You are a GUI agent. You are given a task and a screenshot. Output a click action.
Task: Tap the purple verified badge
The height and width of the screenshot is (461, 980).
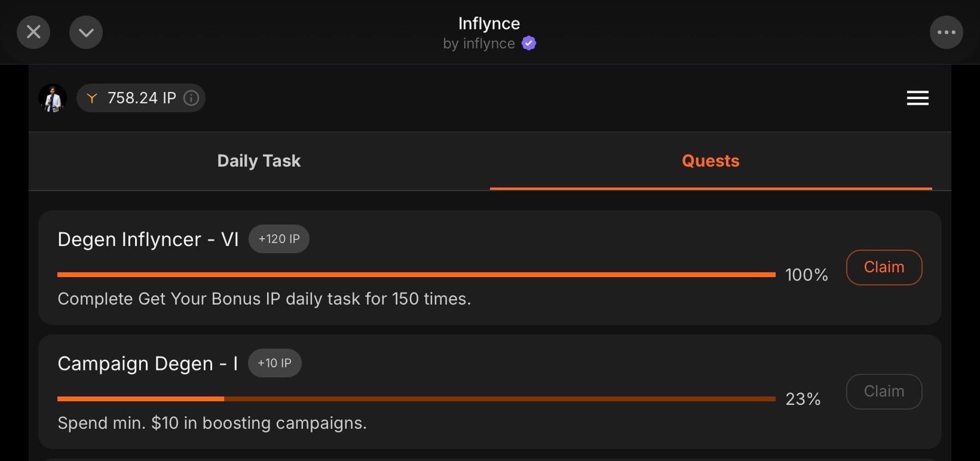tap(529, 44)
